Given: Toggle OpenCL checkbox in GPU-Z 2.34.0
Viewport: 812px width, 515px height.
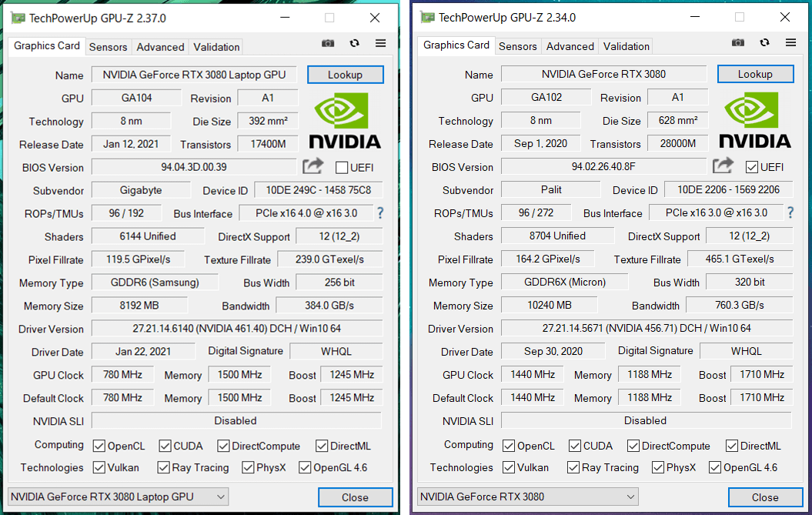Looking at the screenshot, I should [509, 446].
